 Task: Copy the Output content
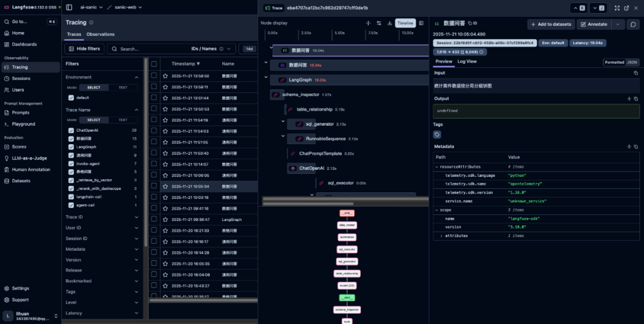[x=636, y=98]
